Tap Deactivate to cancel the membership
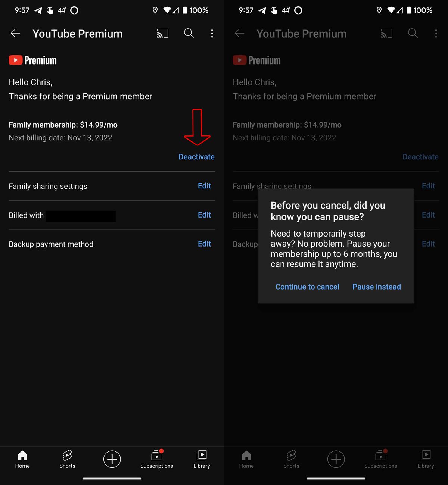Viewport: 448px width, 485px height. tap(196, 157)
